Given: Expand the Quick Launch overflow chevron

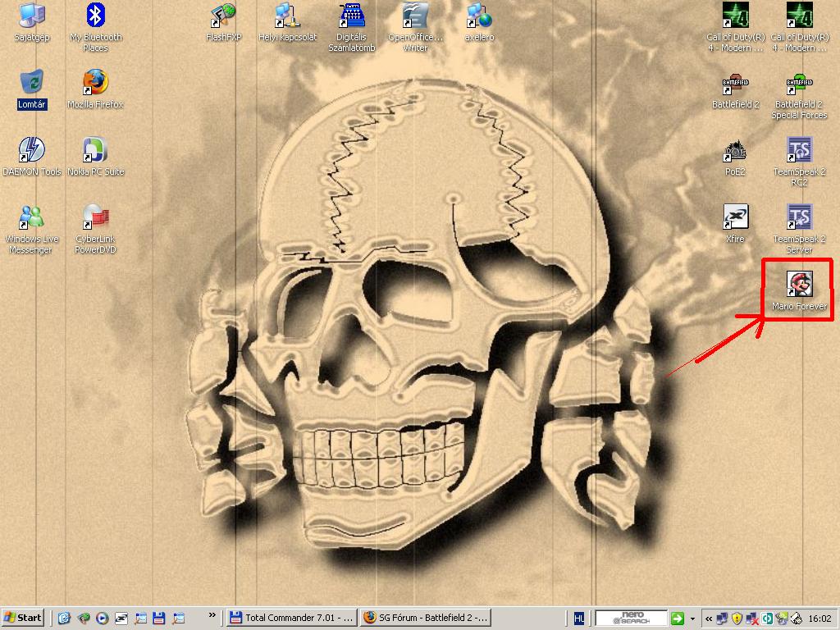Looking at the screenshot, I should coord(212,615).
